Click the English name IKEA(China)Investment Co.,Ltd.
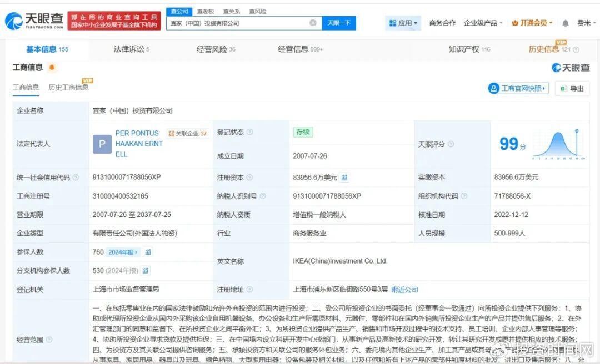The width and height of the screenshot is (600, 364). 340,261
